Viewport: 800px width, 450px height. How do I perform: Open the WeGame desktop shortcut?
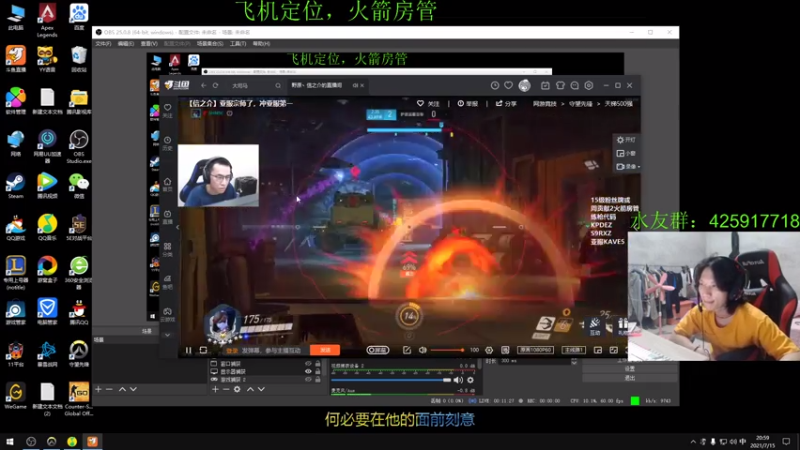point(15,396)
